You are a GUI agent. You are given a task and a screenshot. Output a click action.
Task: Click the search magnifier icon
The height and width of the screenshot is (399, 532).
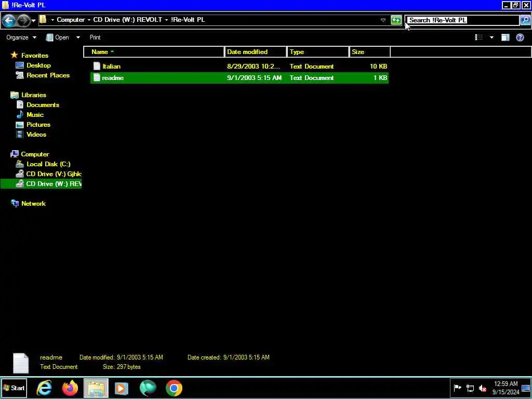point(525,20)
